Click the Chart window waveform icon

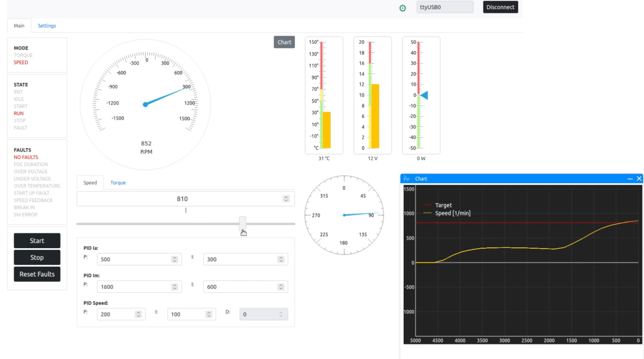pos(407,179)
